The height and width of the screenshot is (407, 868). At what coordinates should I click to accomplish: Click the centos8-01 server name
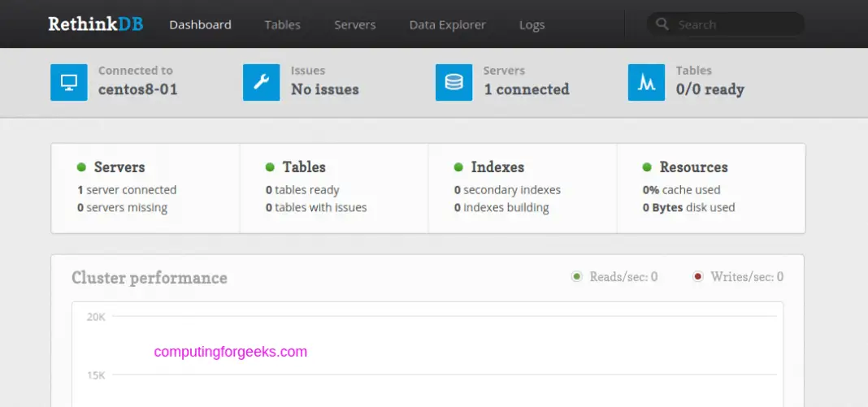click(x=137, y=89)
